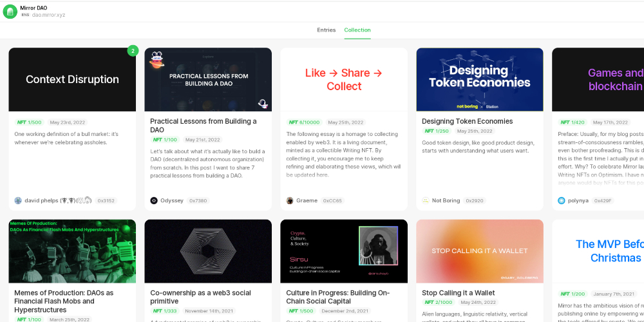
Task: Click the Not Boring author avatar
Action: pyautogui.click(x=426, y=201)
